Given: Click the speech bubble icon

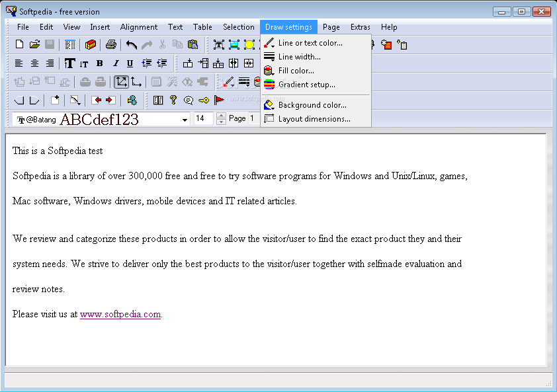Looking at the screenshot, I should pos(189,100).
